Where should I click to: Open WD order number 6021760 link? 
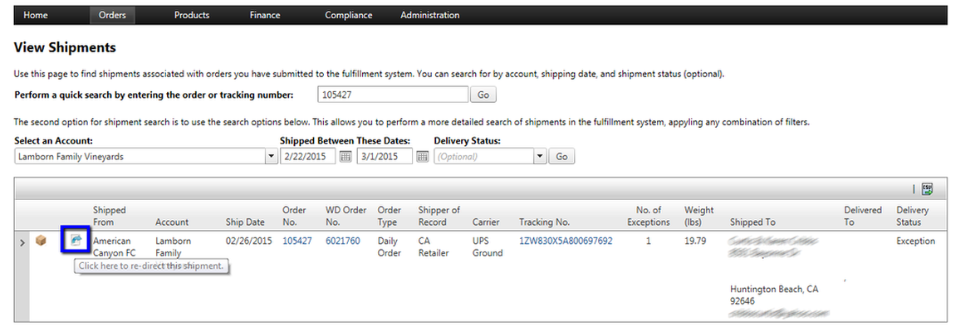pyautogui.click(x=342, y=241)
